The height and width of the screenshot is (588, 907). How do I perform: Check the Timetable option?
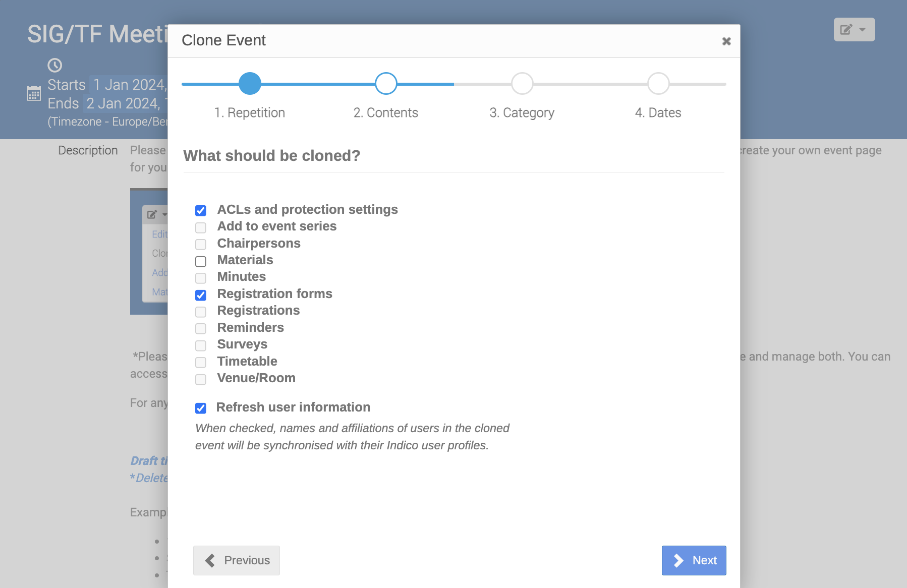coord(201,363)
